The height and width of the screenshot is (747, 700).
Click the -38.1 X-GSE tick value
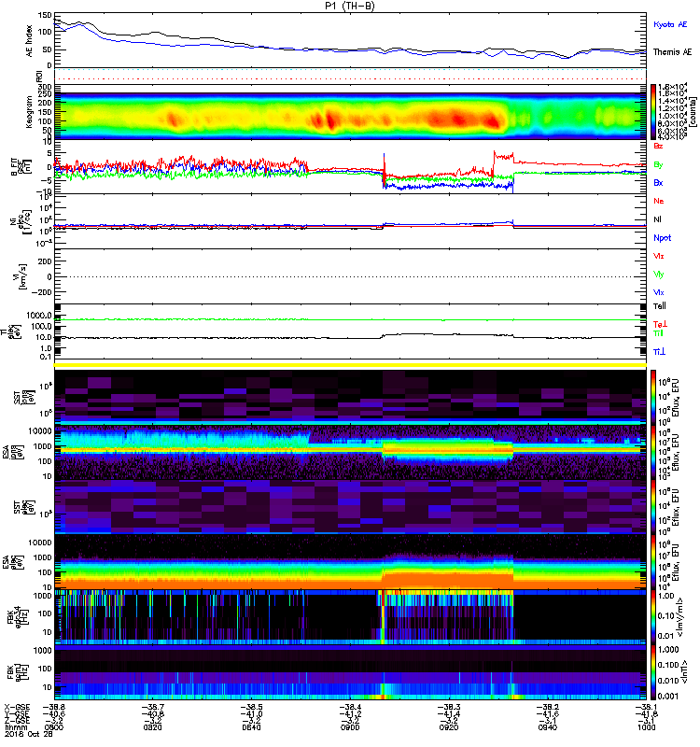coord(646,707)
